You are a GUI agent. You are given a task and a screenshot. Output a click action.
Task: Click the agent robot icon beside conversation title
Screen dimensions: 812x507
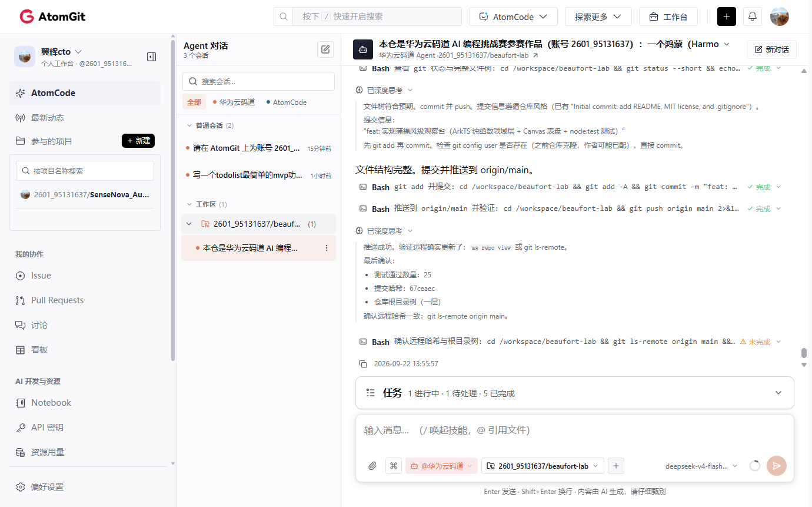tap(363, 49)
